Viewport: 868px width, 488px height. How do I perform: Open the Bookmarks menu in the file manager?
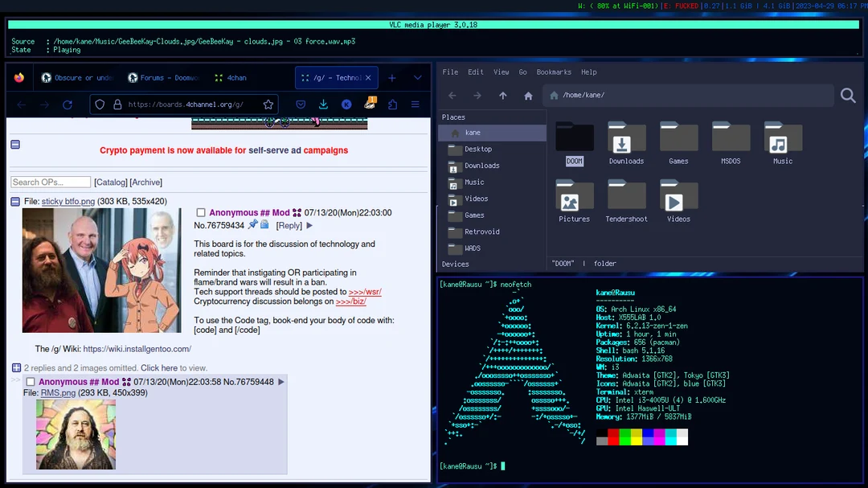[x=554, y=72]
